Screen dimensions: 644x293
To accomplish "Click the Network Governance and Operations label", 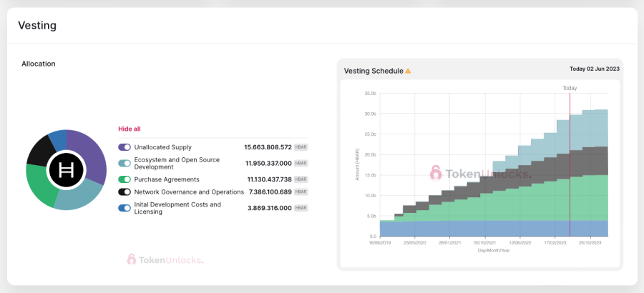I will click(x=189, y=192).
